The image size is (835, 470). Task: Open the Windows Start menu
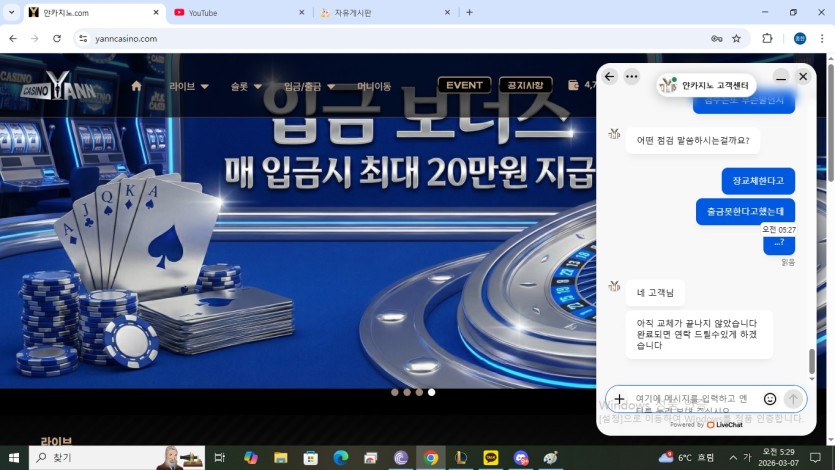click(x=14, y=458)
